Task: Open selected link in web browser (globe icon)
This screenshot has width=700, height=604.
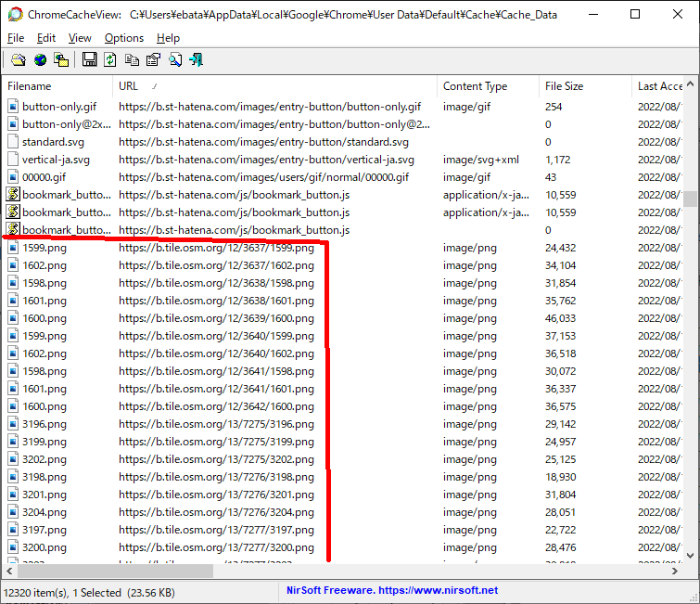Action: click(x=40, y=60)
